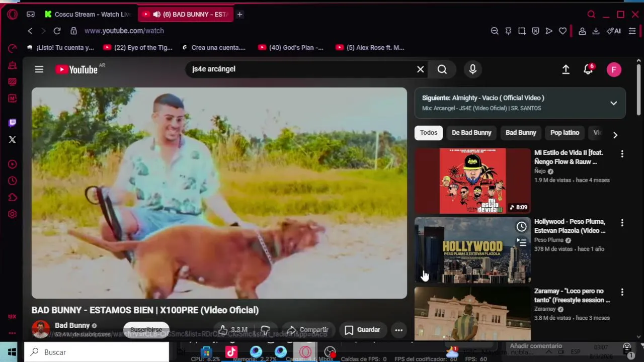644x362 pixels.
Task: Save video with Guardar button
Action: (362, 330)
